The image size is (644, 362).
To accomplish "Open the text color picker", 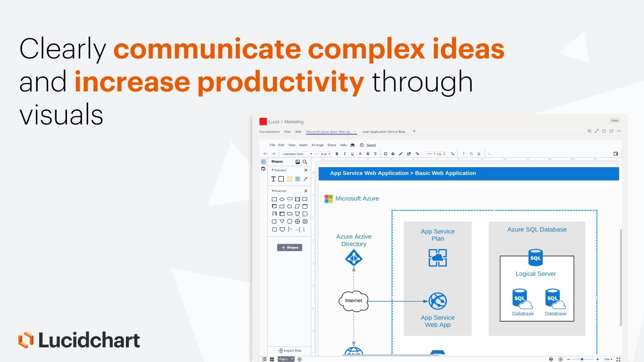I will coord(360,154).
